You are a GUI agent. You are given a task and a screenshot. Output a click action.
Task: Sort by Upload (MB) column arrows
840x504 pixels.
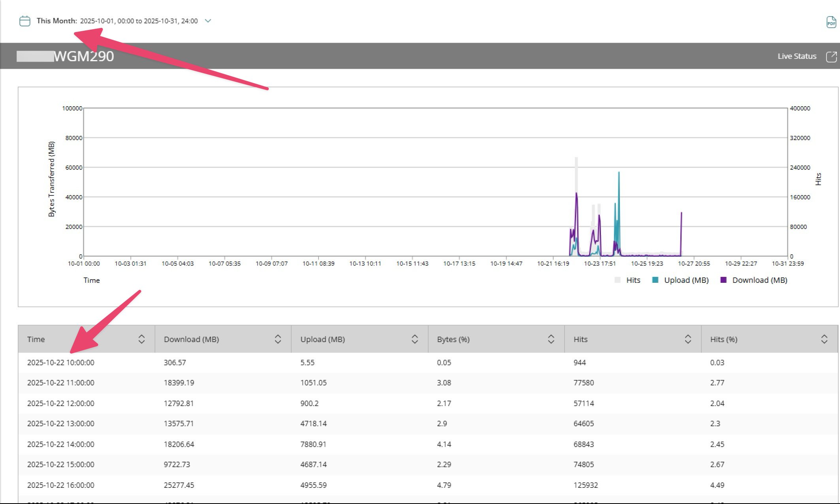pos(414,339)
